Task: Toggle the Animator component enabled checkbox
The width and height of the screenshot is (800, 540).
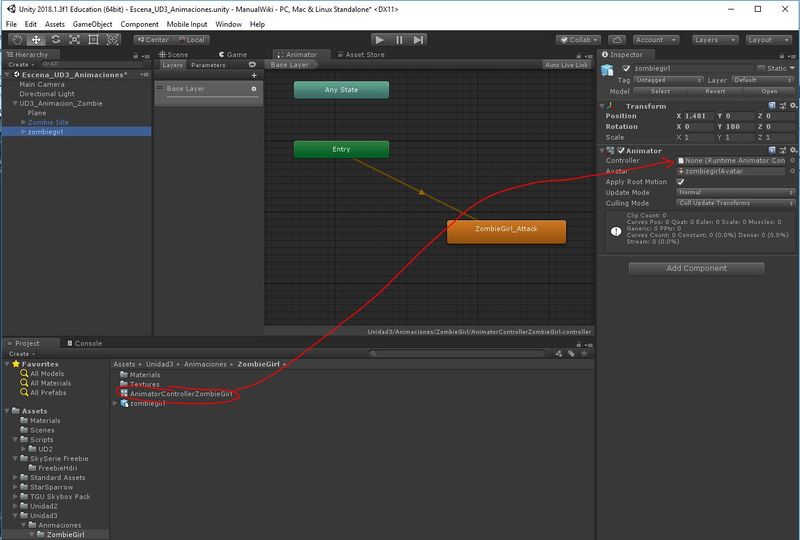Action: [621, 151]
